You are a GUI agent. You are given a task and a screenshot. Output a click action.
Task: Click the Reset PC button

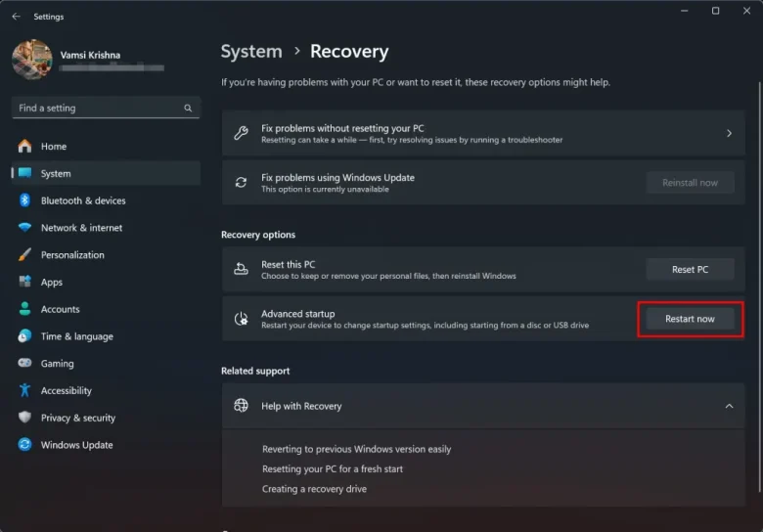pos(690,269)
